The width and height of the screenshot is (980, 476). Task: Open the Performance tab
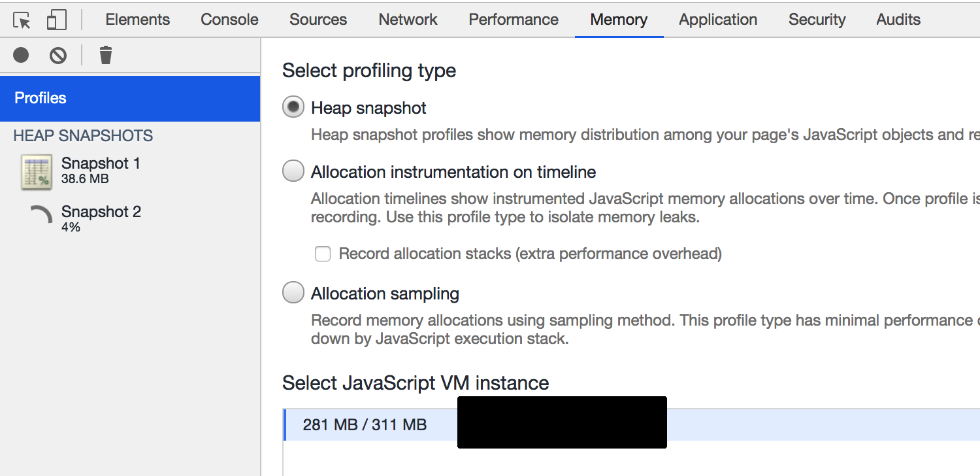coord(514,20)
